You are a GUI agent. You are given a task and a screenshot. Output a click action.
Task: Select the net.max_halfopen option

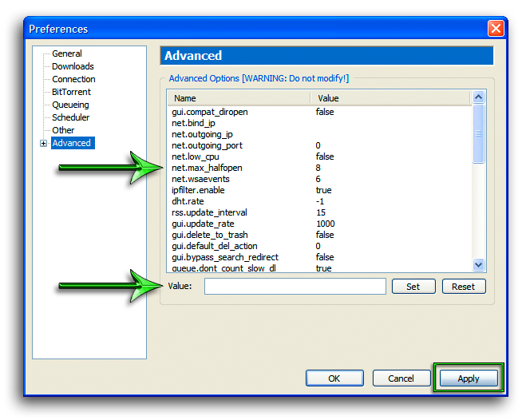click(x=320, y=168)
